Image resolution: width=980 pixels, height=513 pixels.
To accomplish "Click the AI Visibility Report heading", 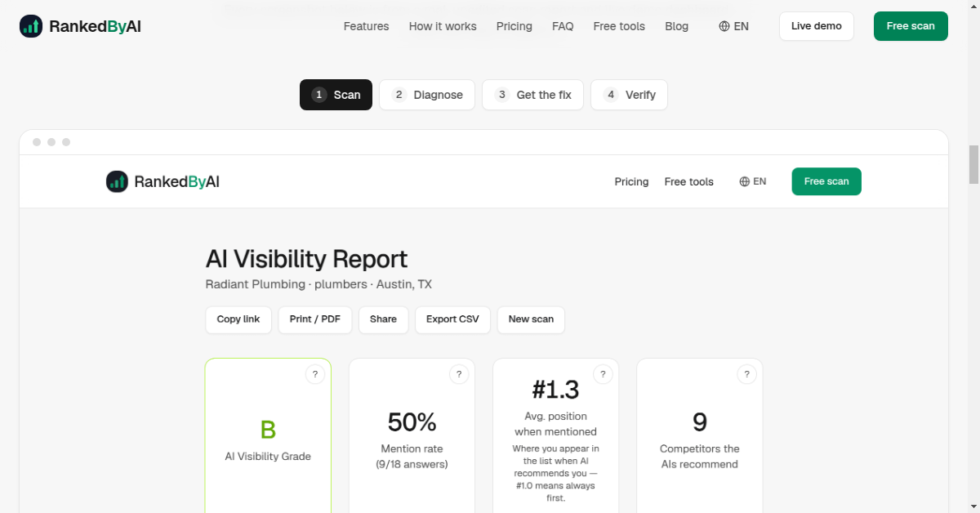I will (x=306, y=259).
